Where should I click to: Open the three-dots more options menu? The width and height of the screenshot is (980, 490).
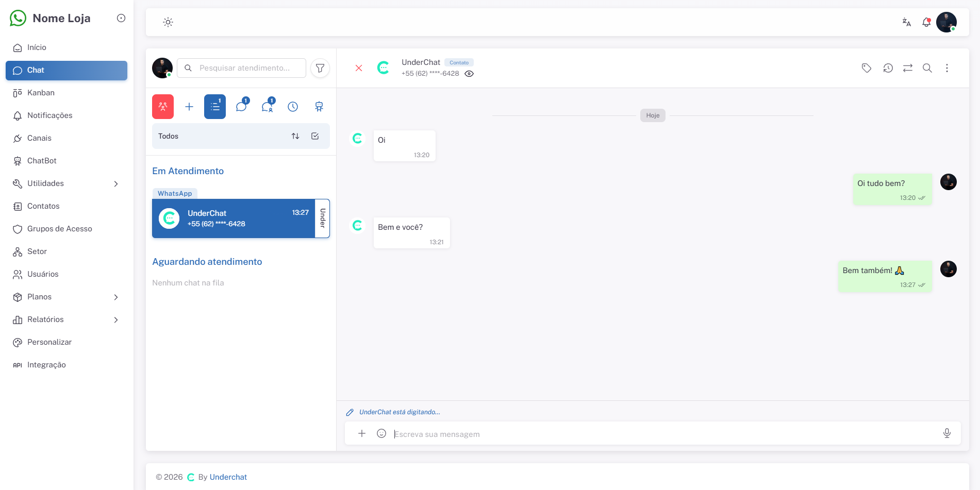[x=947, y=68]
